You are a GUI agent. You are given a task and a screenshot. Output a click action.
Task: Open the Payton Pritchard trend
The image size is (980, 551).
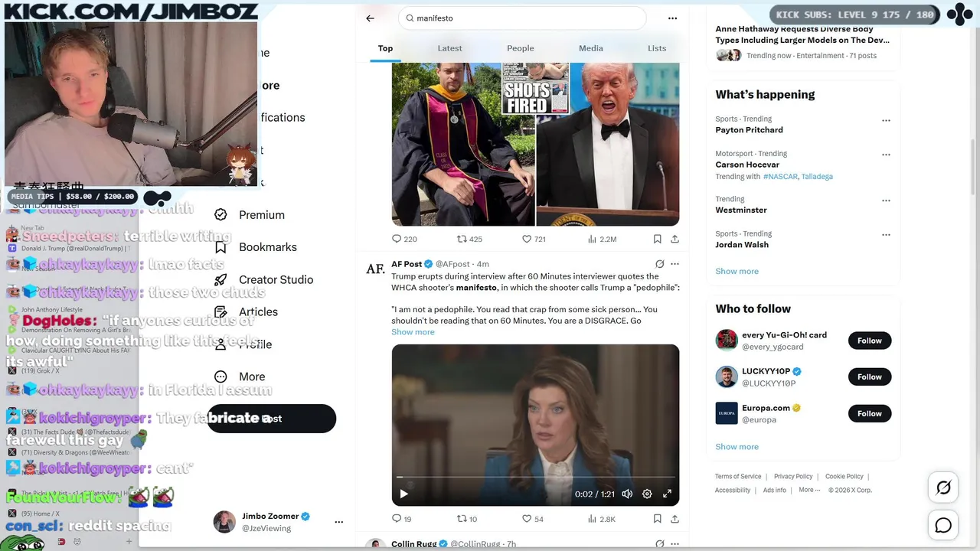click(749, 130)
